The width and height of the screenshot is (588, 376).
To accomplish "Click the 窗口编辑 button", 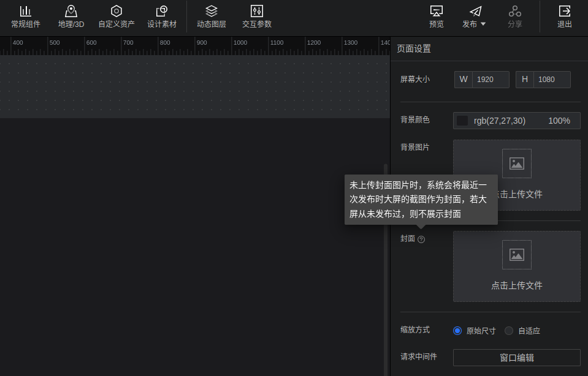I will click(x=516, y=358).
